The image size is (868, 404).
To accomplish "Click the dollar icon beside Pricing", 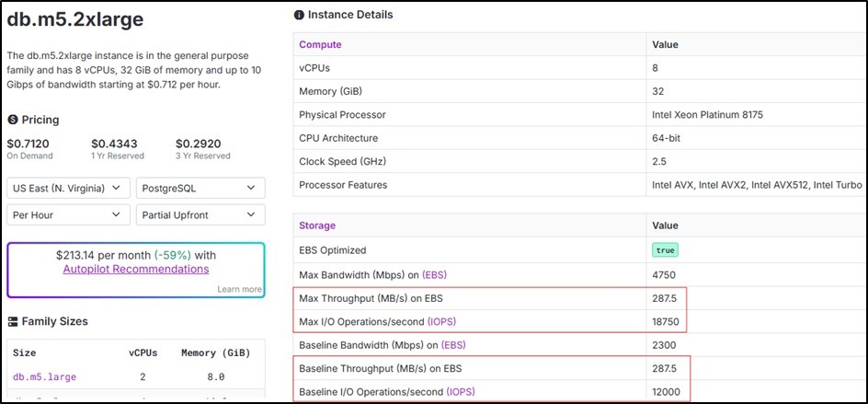I will [13, 121].
